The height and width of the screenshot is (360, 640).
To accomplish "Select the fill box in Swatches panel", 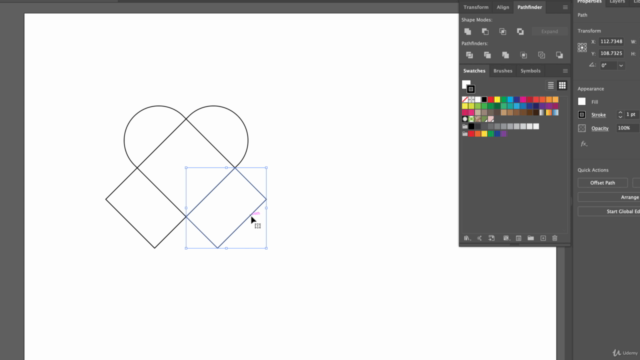I will point(466,84).
